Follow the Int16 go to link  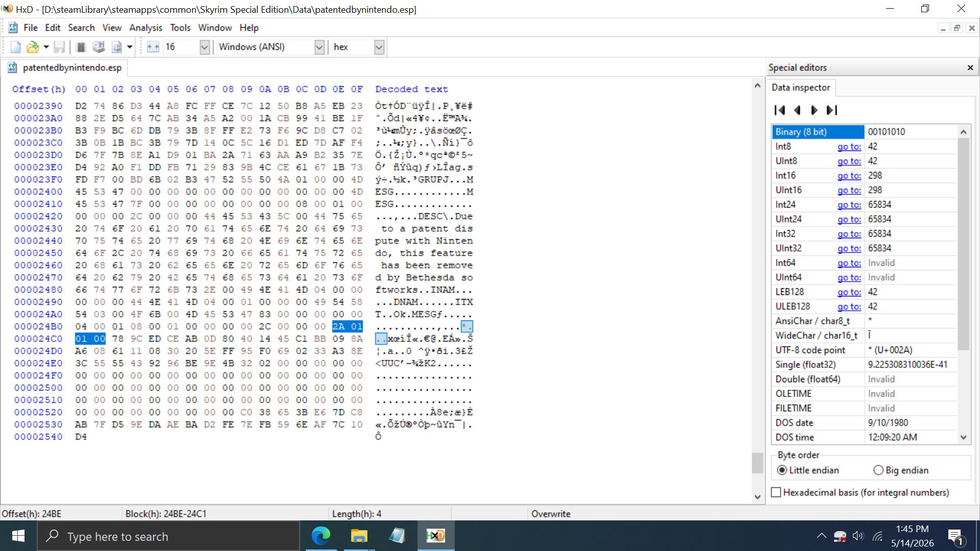[x=849, y=176]
